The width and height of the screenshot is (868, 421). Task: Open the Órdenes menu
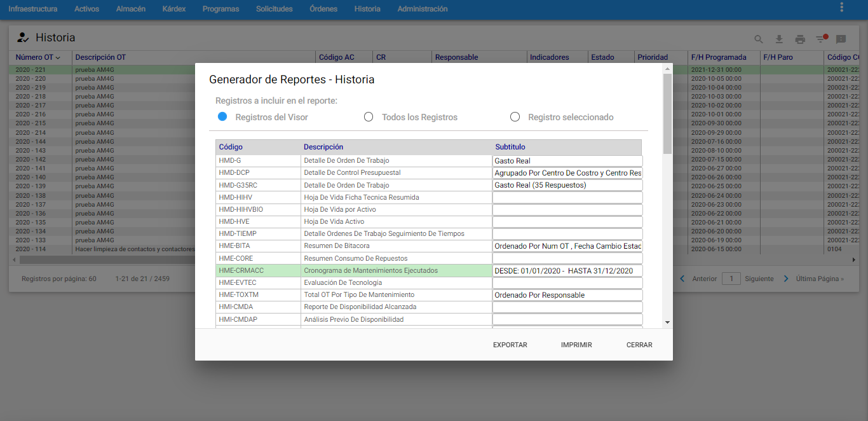(323, 9)
